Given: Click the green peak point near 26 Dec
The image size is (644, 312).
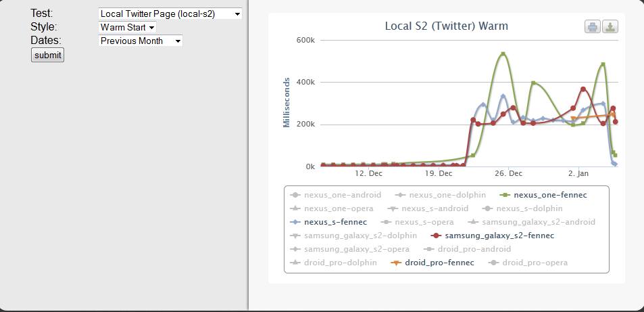Looking at the screenshot, I should (x=503, y=54).
